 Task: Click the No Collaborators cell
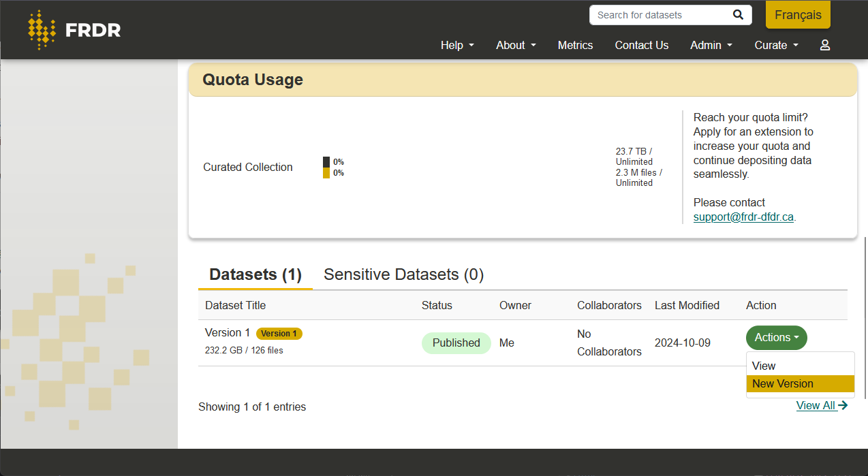click(x=609, y=343)
